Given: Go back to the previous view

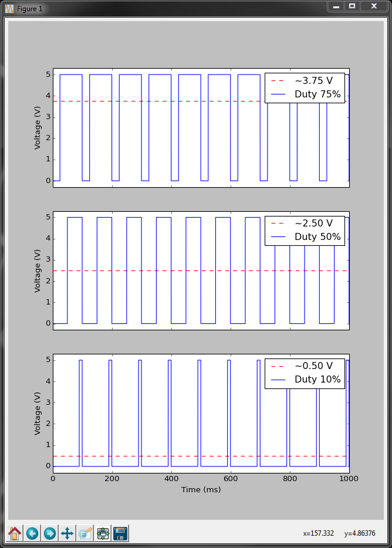Looking at the screenshot, I should point(32,533).
